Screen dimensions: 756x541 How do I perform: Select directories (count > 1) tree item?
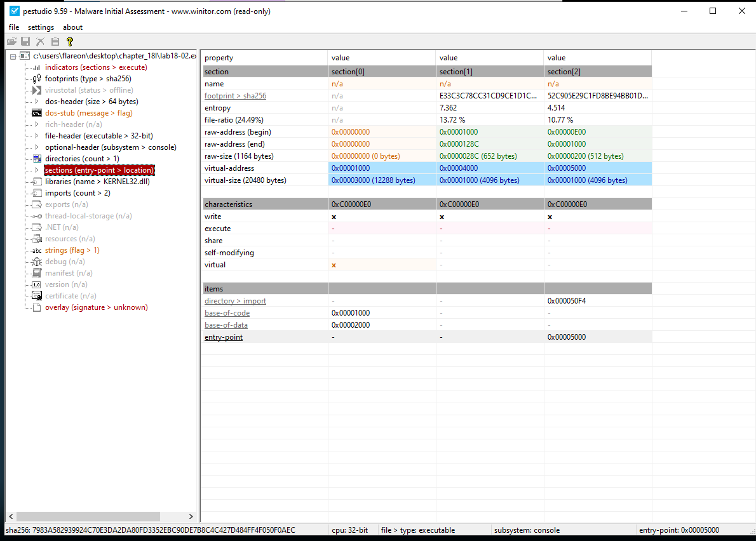[x=82, y=159]
